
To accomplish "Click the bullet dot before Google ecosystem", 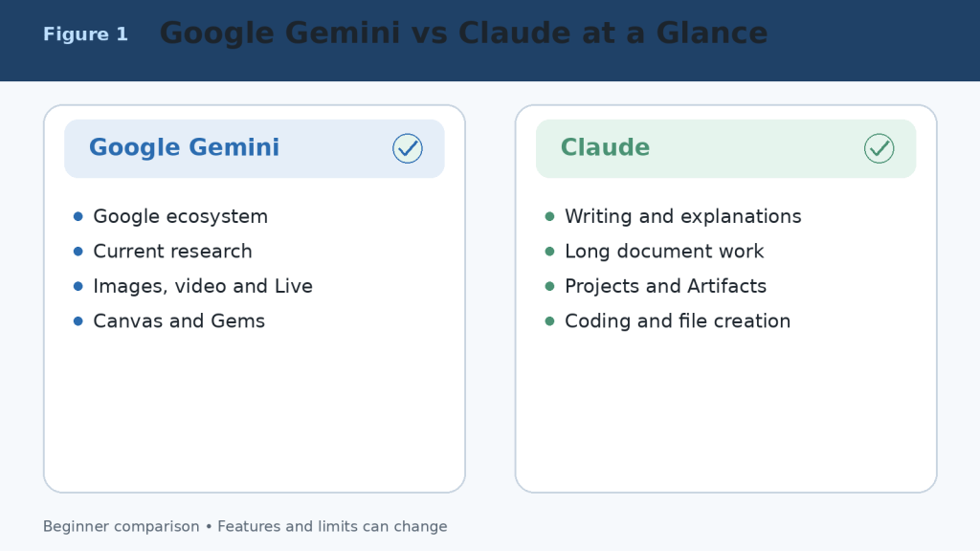I will pos(78,217).
